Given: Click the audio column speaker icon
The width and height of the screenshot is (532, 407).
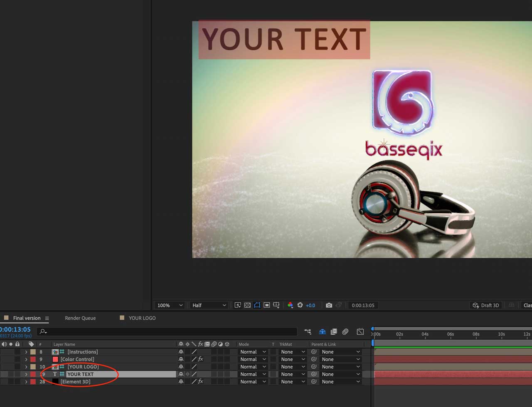Looking at the screenshot, I should [x=4, y=344].
